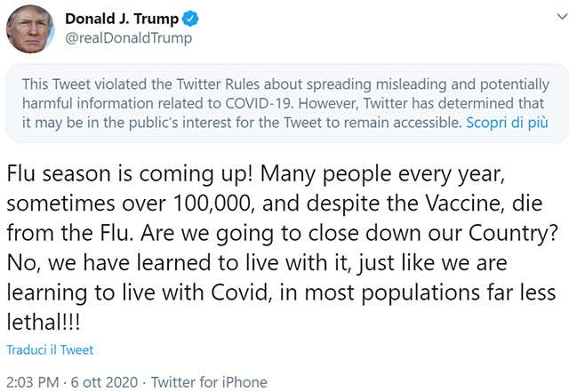The width and height of the screenshot is (569, 392).
Task: Open the 'Scopri di più' link
Action: point(508,123)
